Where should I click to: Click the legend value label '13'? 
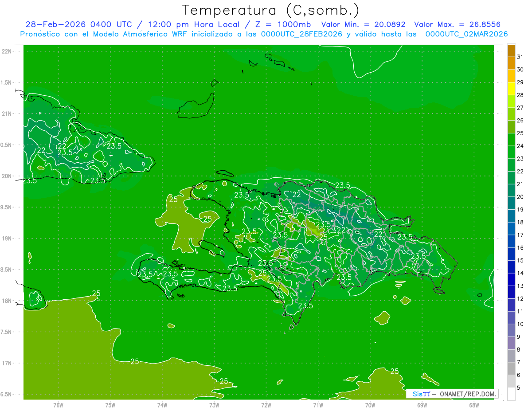click(520, 286)
